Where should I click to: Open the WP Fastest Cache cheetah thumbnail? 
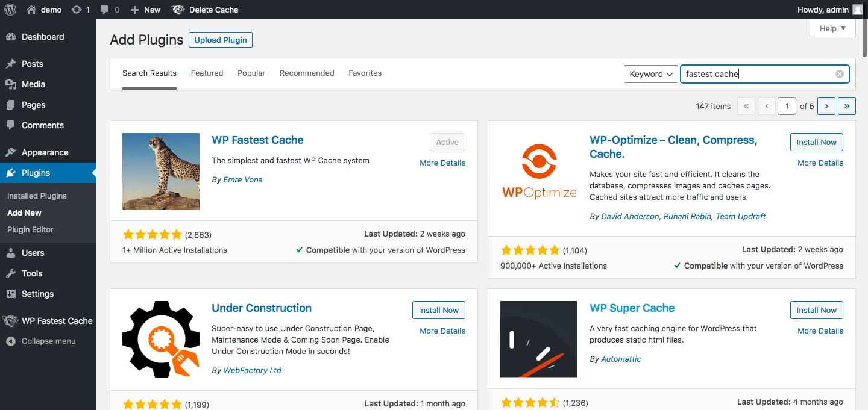coord(161,172)
